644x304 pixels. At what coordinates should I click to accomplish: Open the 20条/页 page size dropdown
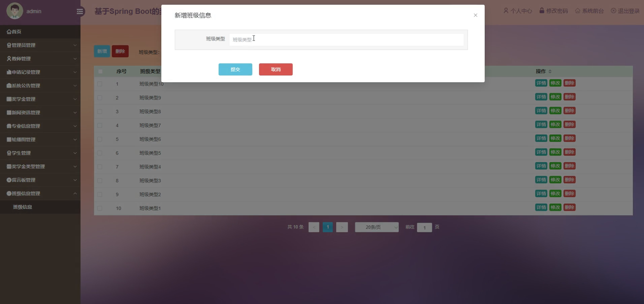pos(377,227)
